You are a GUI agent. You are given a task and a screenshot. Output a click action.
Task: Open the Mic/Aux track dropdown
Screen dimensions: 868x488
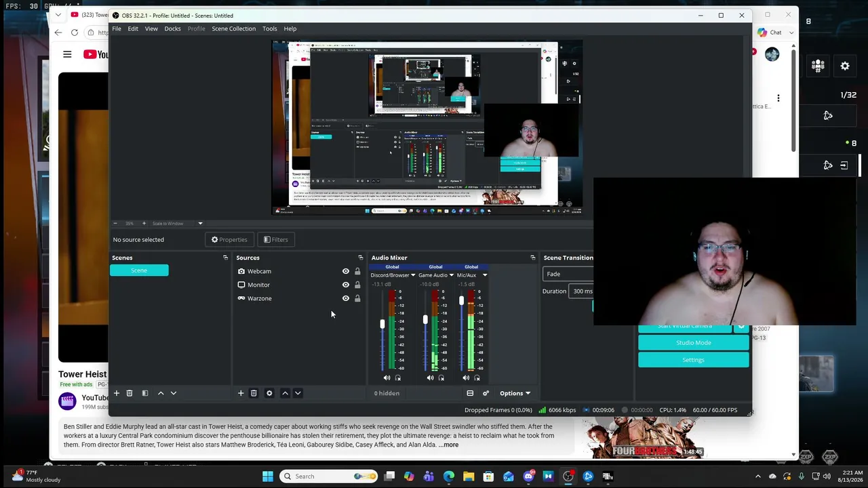pos(484,275)
